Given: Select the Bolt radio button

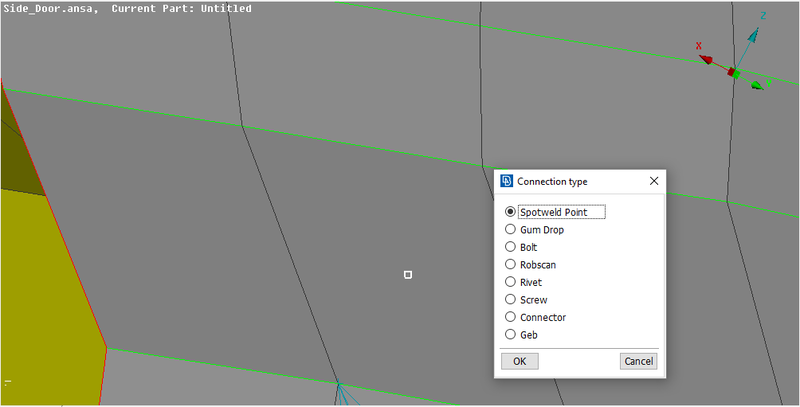Looking at the screenshot, I should pyautogui.click(x=510, y=247).
